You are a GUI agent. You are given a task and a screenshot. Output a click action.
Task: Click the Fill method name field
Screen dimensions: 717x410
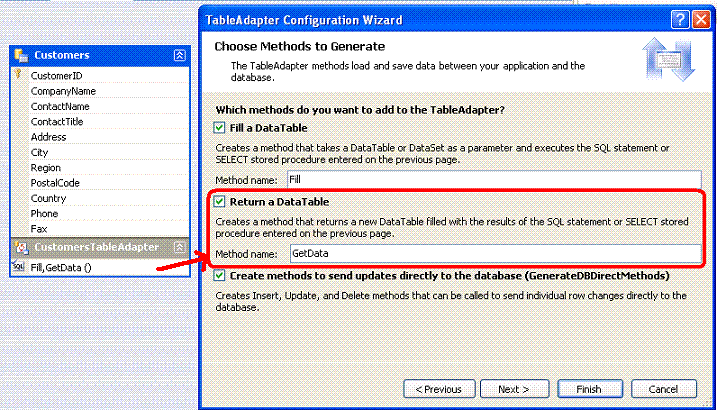(x=494, y=179)
